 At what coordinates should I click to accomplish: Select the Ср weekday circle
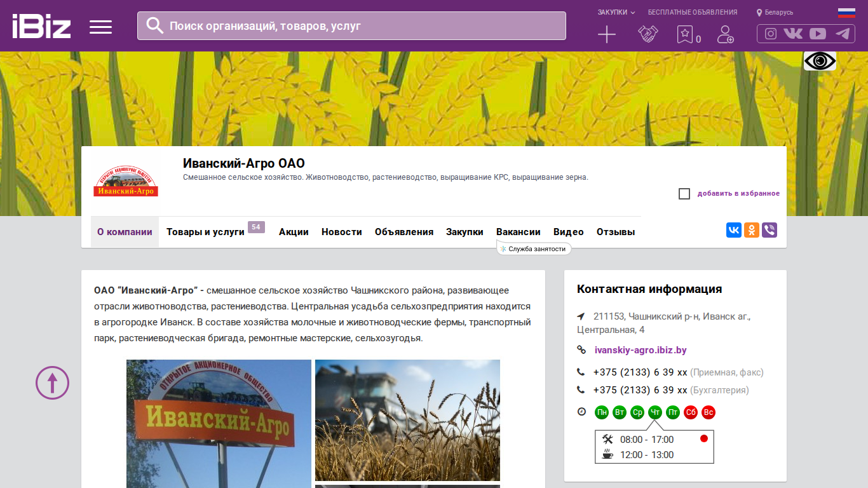click(x=637, y=412)
